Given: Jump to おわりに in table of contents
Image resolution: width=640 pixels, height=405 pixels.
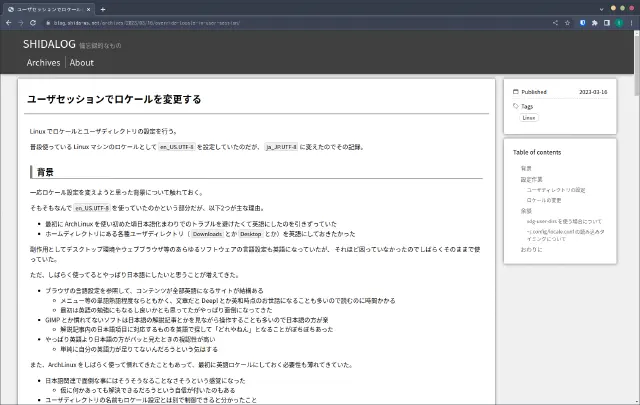Looking at the screenshot, I should tap(531, 249).
